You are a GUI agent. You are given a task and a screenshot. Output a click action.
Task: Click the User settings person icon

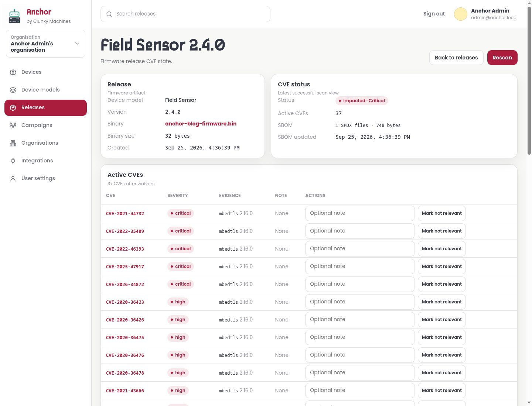tap(13, 179)
